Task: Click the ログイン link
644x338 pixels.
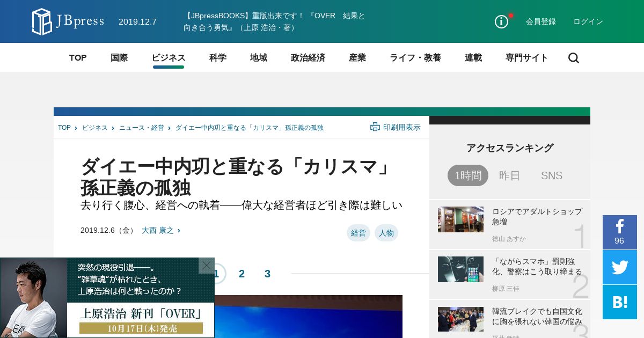Action: click(588, 22)
